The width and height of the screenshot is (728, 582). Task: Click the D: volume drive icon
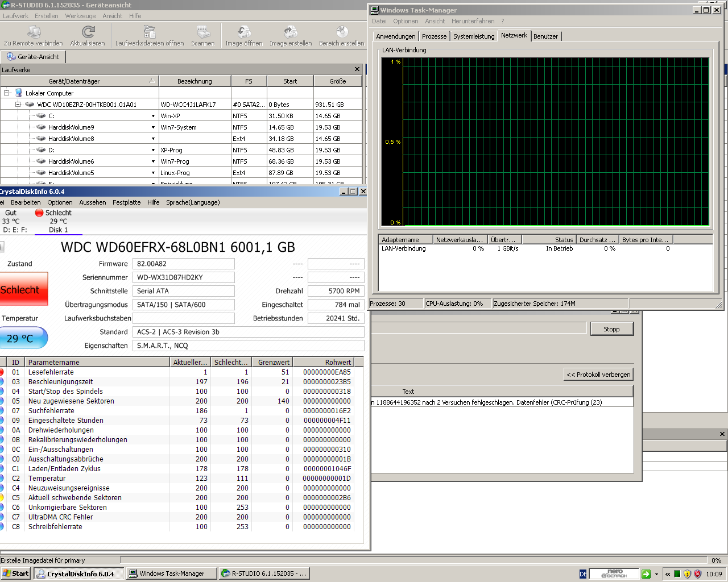pos(41,149)
